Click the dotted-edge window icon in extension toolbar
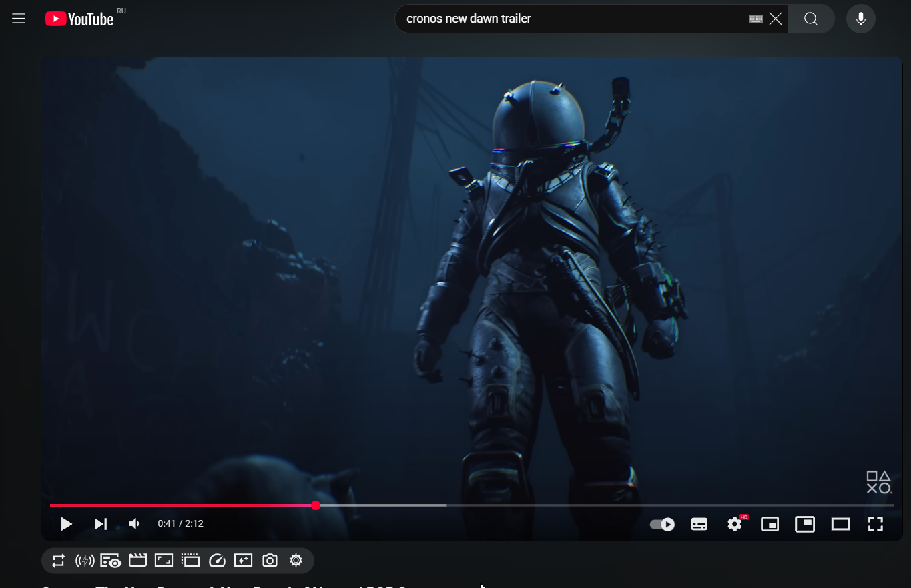Image resolution: width=911 pixels, height=588 pixels. pyautogui.click(x=190, y=561)
